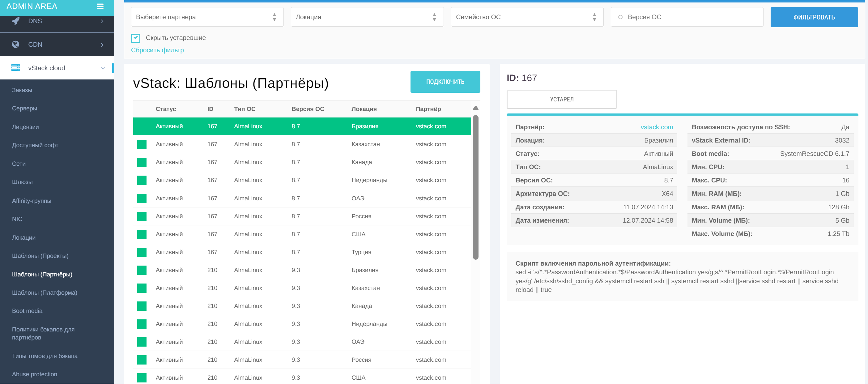Select the Версия ОС radio button
Viewport: 868px width, 384px height.
(620, 17)
